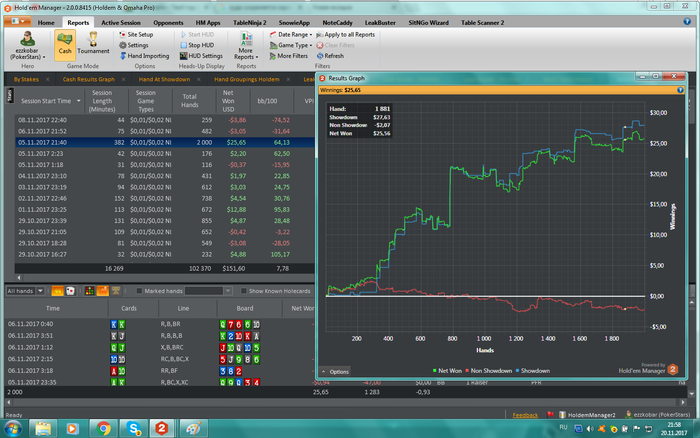Viewport: 700px width, 438px height.
Task: Open HM Apps tab
Action: click(208, 22)
